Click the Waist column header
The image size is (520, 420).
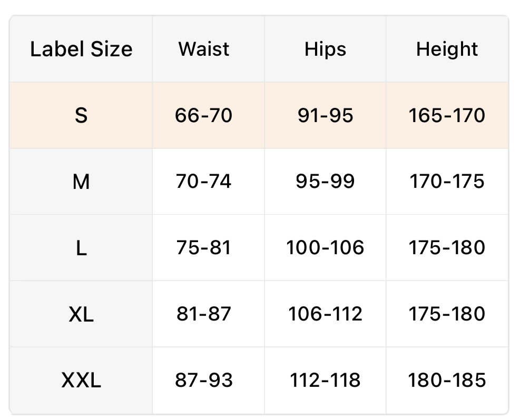click(x=204, y=49)
